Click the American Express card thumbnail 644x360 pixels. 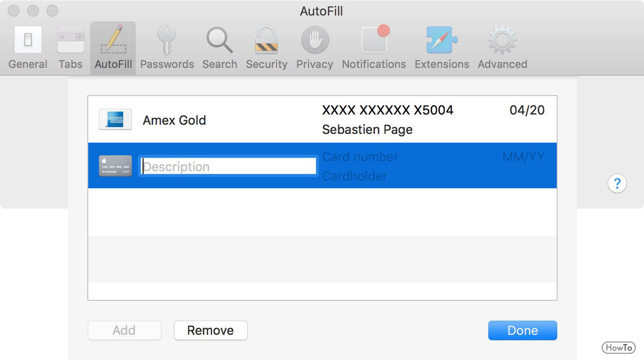pos(115,119)
